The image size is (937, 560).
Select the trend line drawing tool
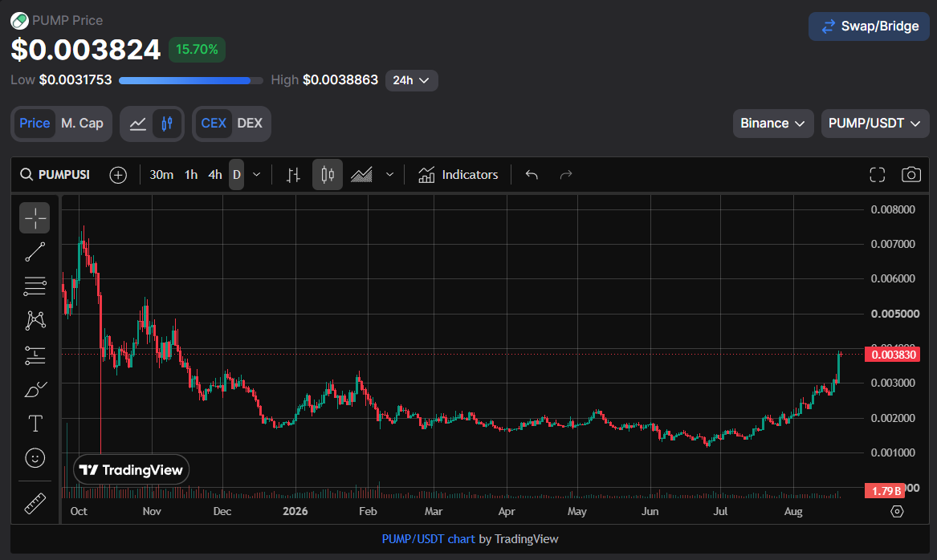coord(35,252)
